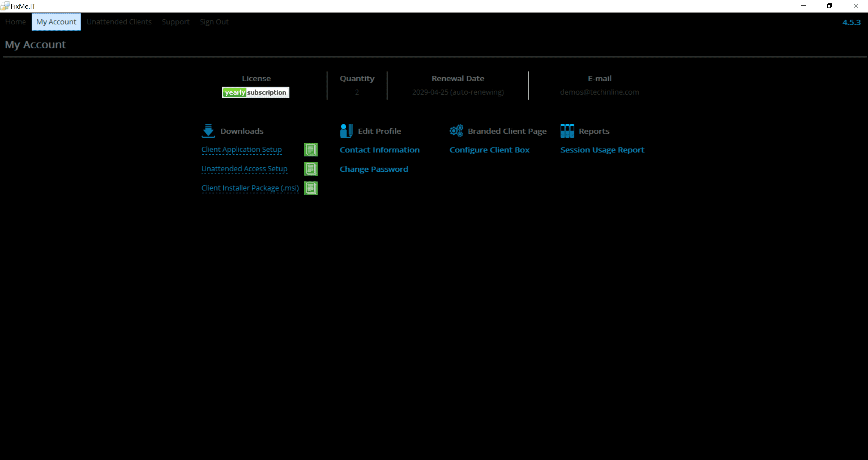This screenshot has width=868, height=460.
Task: Click the Edit Profile heading text
Action: point(379,131)
